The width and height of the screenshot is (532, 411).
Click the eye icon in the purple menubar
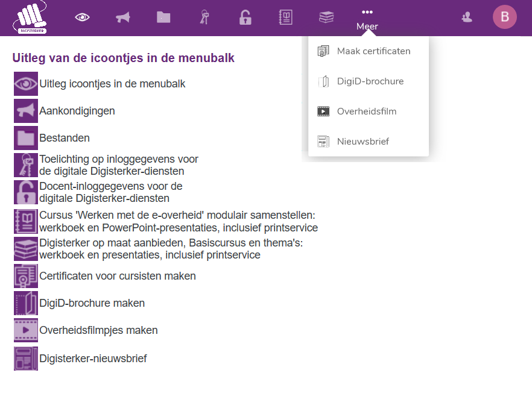(82, 17)
